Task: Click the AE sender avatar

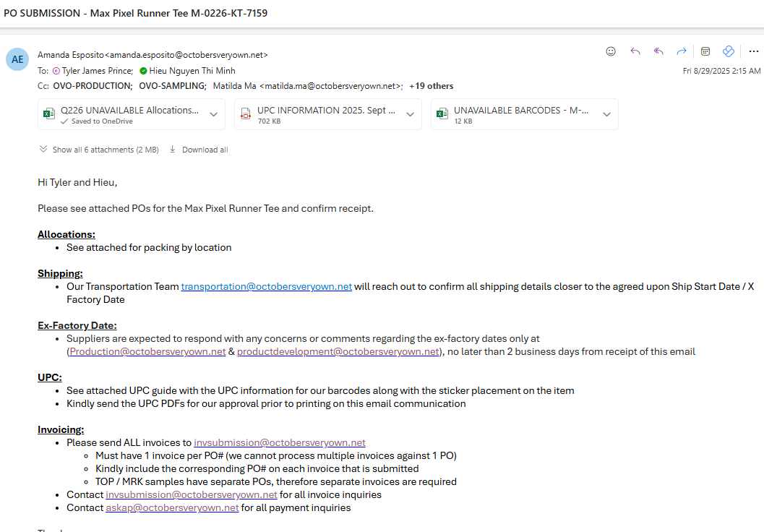Action: click(x=17, y=59)
